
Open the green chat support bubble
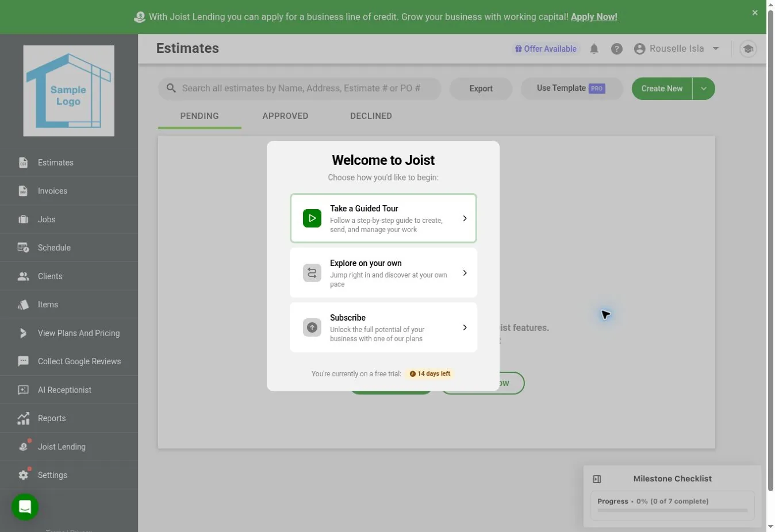(x=25, y=507)
